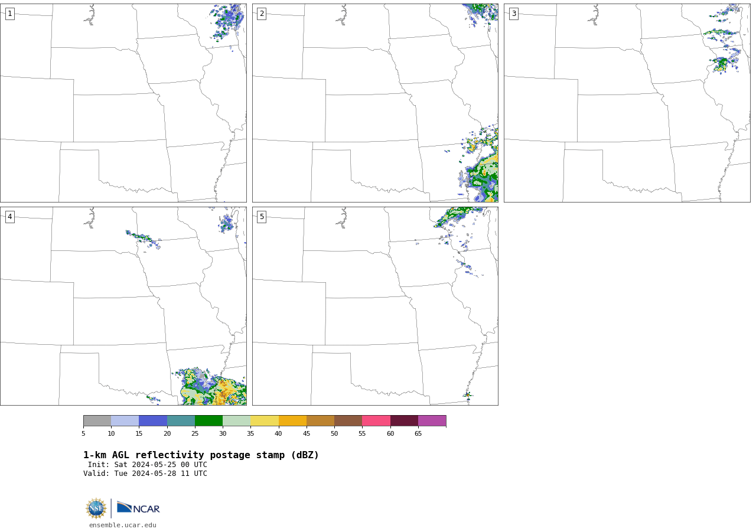Click the orange 40-45 dBZ swatch
Screen dimensions: 756x532
292,420
